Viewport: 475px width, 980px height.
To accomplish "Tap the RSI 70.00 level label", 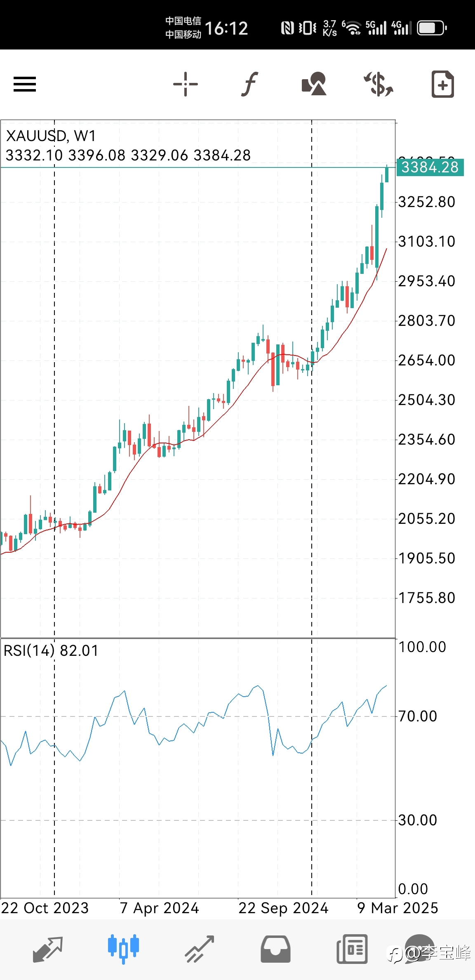I will click(418, 716).
